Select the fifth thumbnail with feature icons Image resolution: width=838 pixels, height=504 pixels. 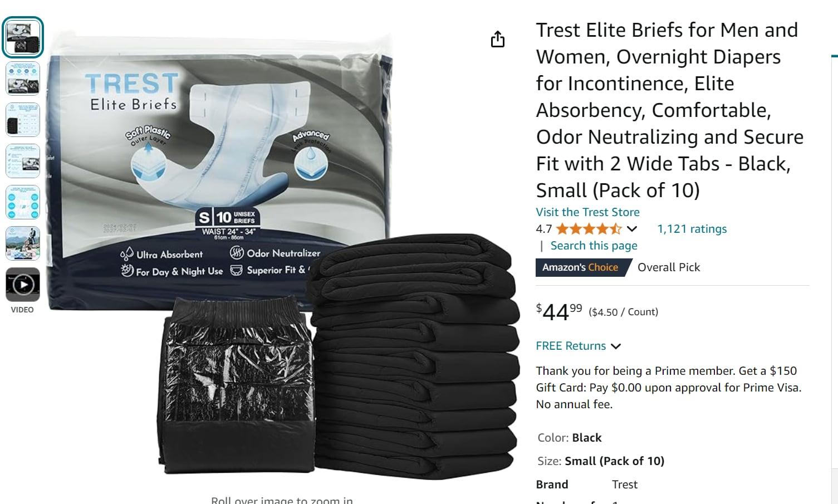pos(23,202)
